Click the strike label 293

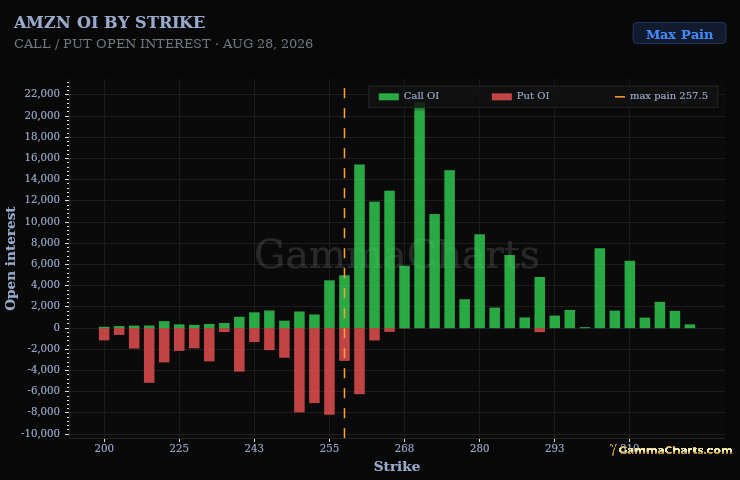[x=555, y=448]
